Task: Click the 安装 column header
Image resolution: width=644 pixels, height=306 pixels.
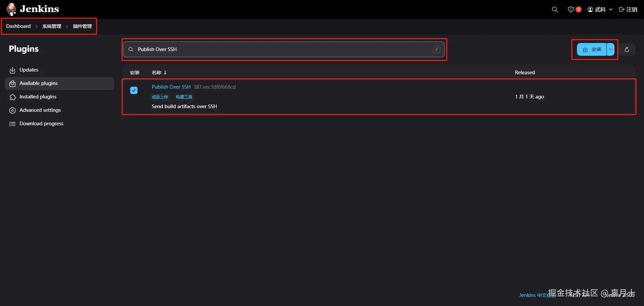Action: tap(135, 73)
